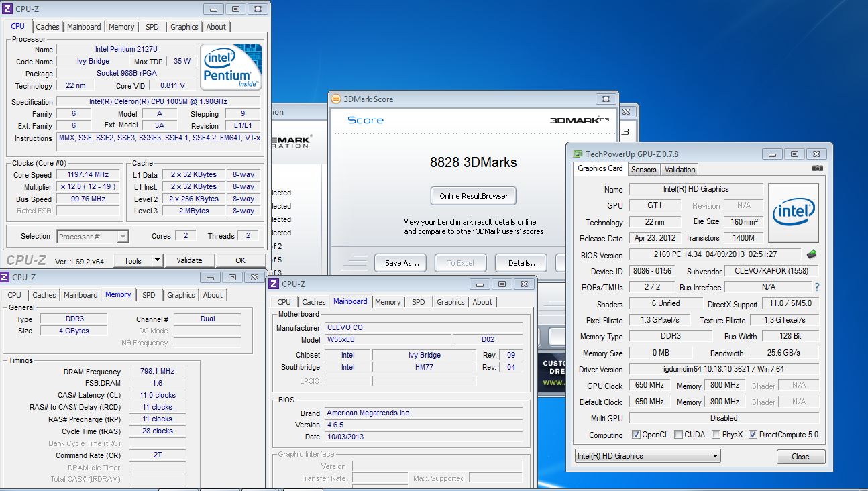The image size is (868, 491).
Task: Click the Command Rate 2T value
Action: coord(157,455)
